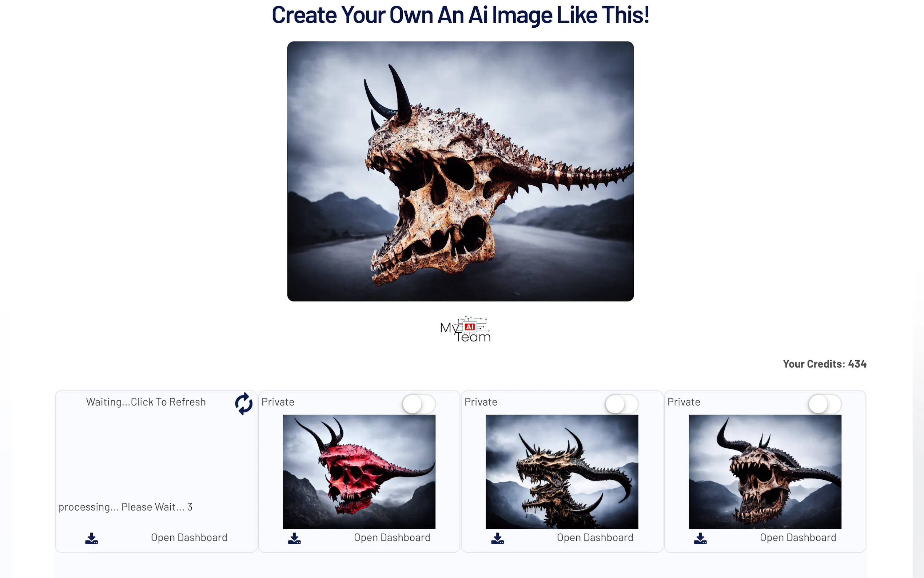Click the Your Credits: 434 label
This screenshot has width=924, height=578.
point(824,364)
